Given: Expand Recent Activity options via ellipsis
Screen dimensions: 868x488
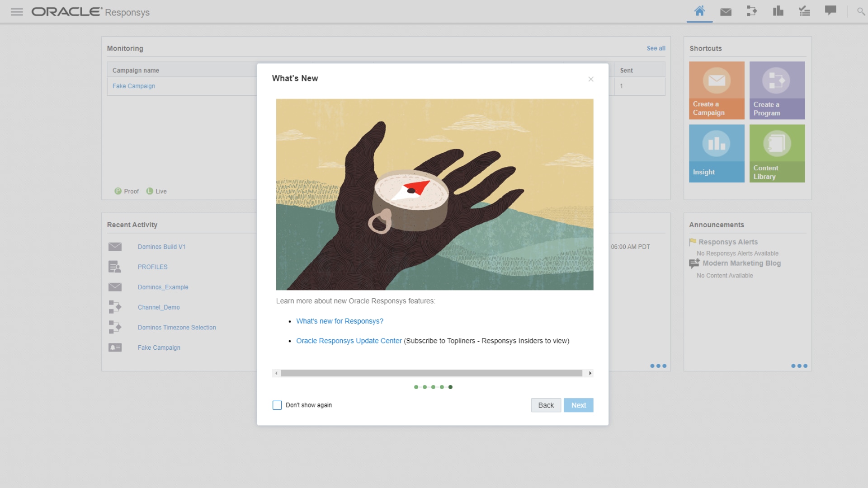Looking at the screenshot, I should click(x=659, y=366).
